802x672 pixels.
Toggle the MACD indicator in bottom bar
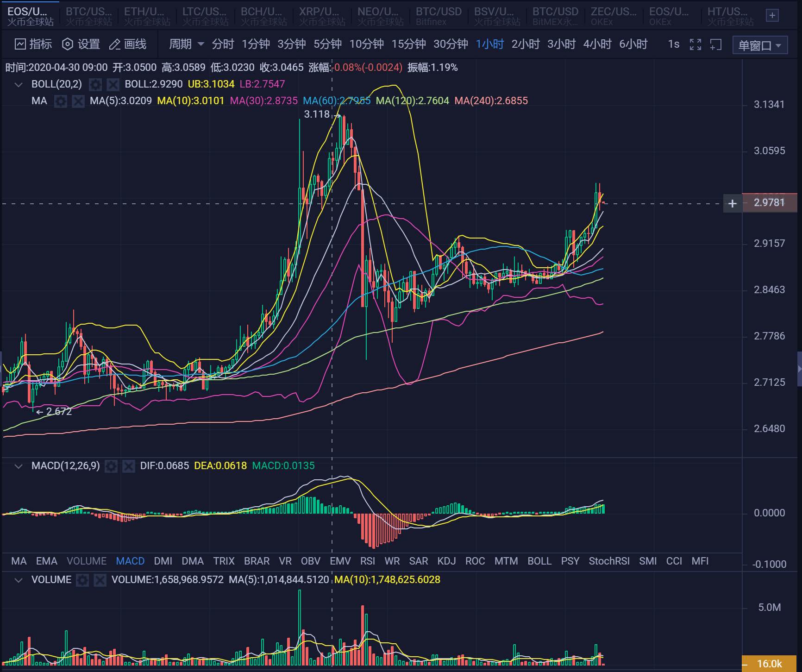[x=130, y=561]
